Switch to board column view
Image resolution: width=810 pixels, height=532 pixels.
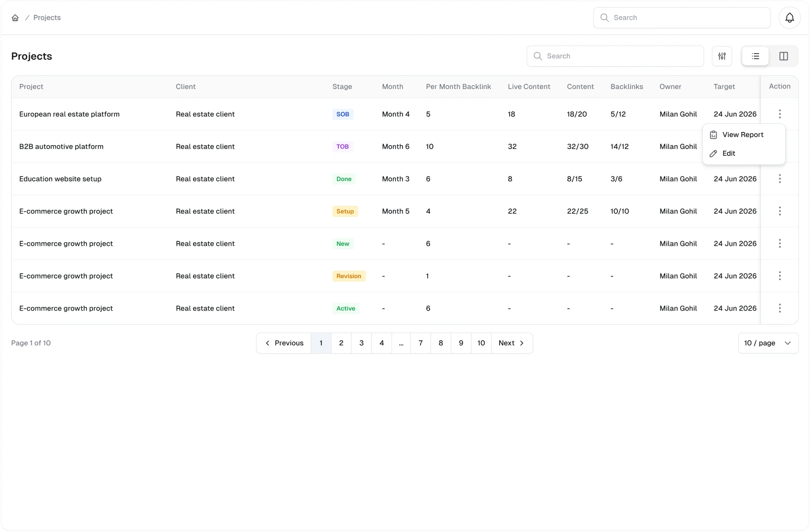tap(783, 56)
